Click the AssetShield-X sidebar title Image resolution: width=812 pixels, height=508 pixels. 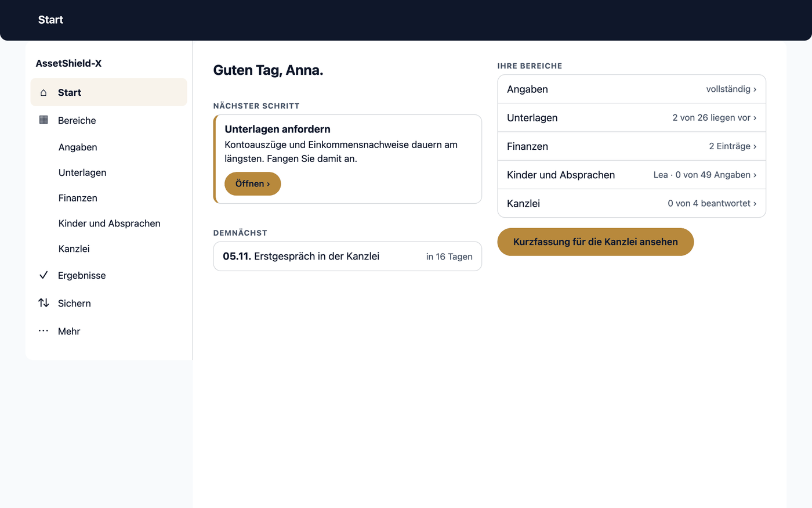pyautogui.click(x=68, y=63)
